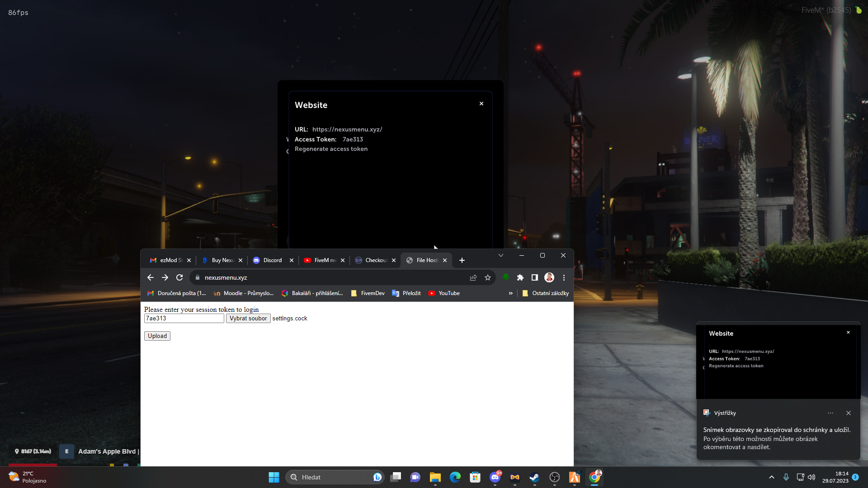Open Steam from the taskbar
The height and width of the screenshot is (488, 868).
click(534, 477)
